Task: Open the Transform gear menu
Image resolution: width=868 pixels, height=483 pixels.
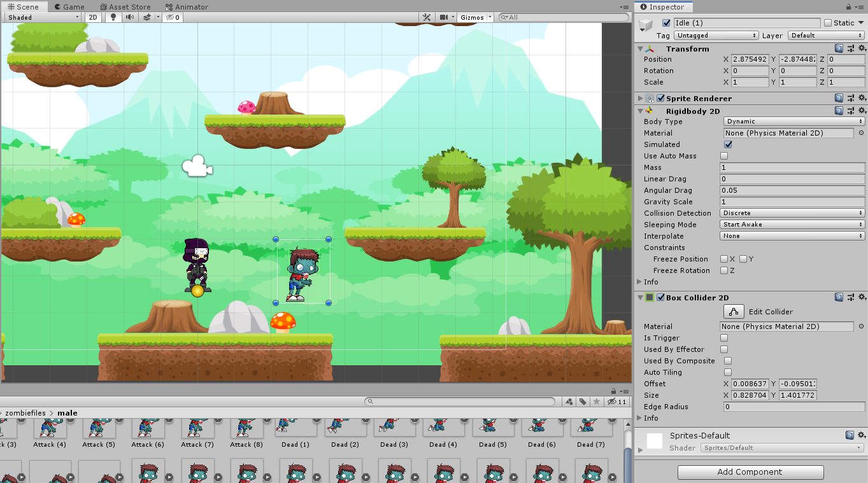Action: tap(862, 48)
